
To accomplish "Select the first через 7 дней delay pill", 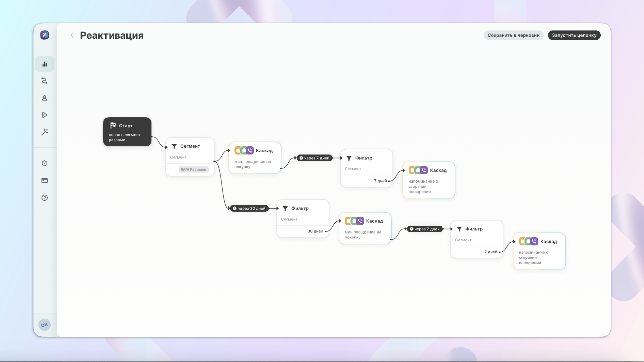I will tap(314, 158).
